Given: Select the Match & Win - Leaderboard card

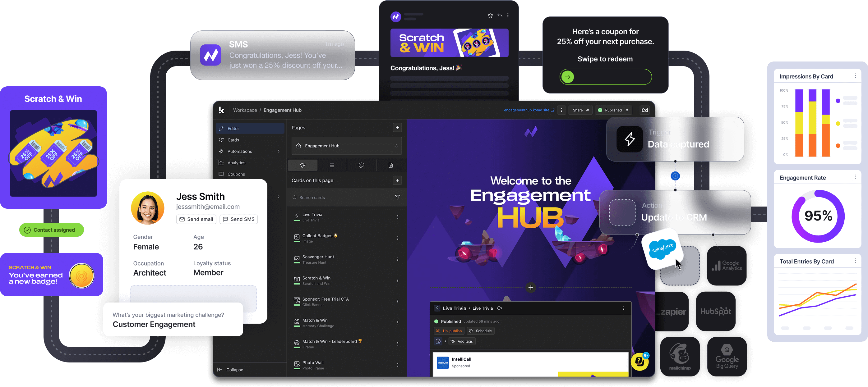Looking at the screenshot, I should (346, 344).
